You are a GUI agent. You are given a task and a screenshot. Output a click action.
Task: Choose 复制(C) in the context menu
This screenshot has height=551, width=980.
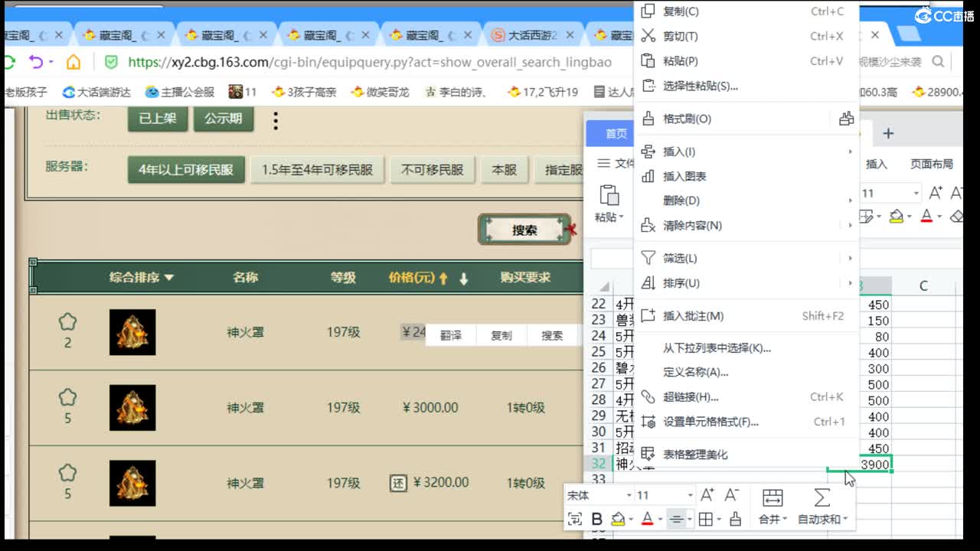pos(746,11)
